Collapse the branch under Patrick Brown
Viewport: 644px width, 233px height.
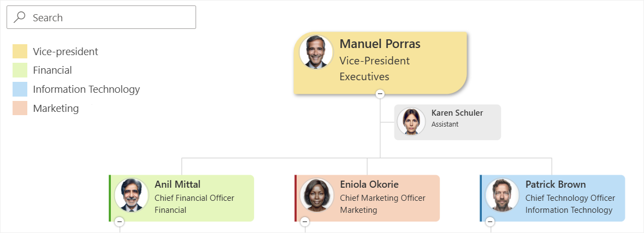tap(491, 222)
